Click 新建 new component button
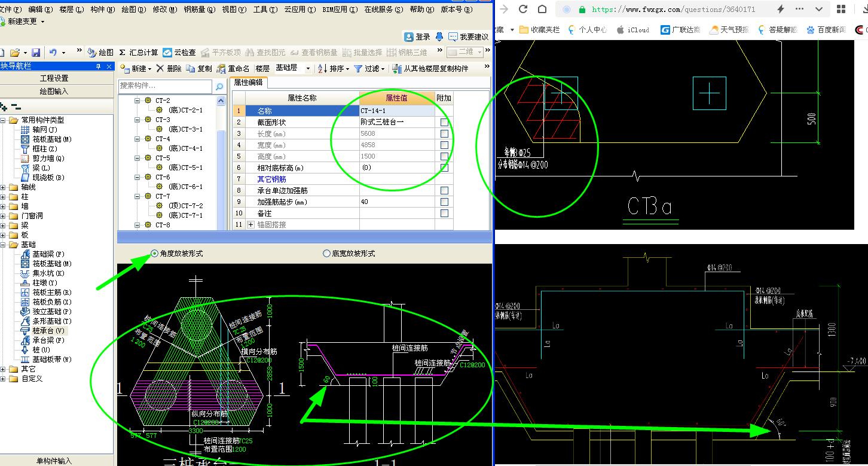Viewport: 868px width, 466px height. point(136,69)
